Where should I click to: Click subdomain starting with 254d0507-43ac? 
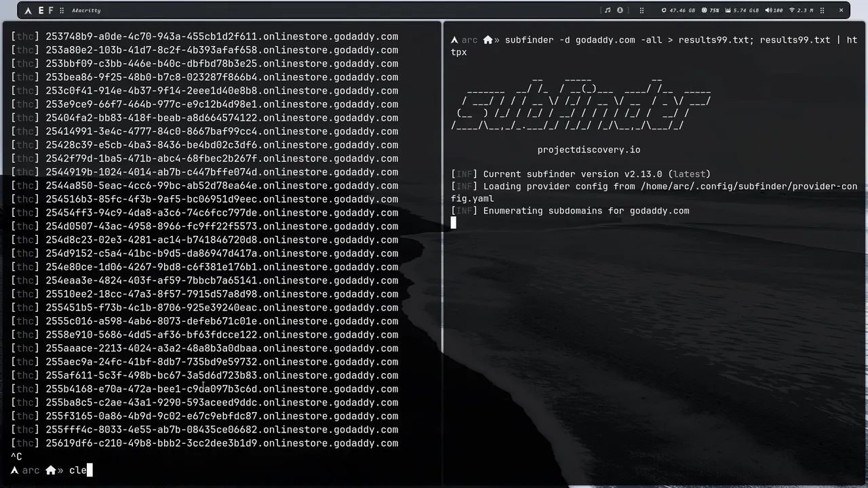point(222,226)
